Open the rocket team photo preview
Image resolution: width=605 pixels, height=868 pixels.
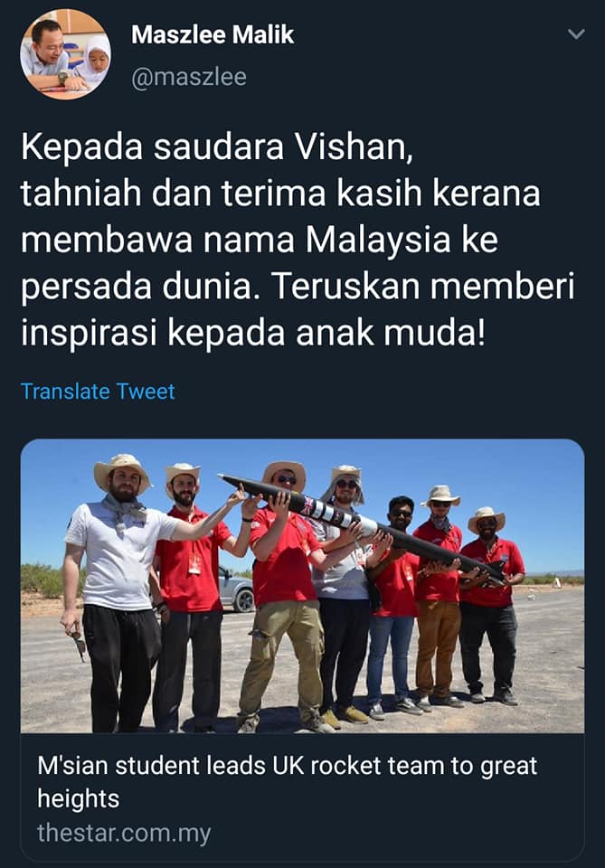tap(302, 586)
